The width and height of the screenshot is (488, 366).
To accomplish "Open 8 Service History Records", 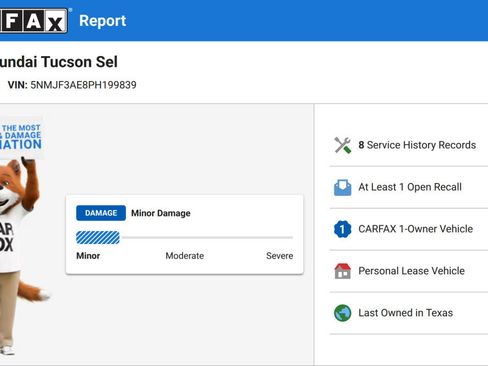I will tap(409, 145).
